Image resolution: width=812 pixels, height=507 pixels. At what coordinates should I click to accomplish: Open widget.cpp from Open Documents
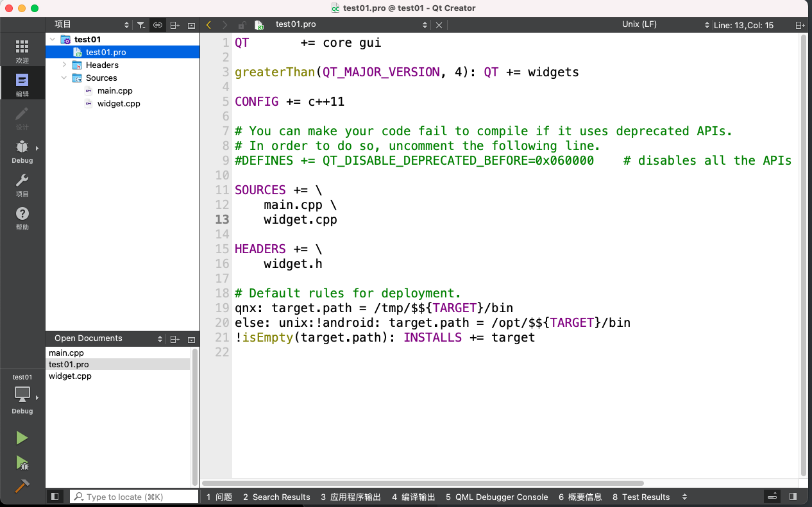(70, 376)
